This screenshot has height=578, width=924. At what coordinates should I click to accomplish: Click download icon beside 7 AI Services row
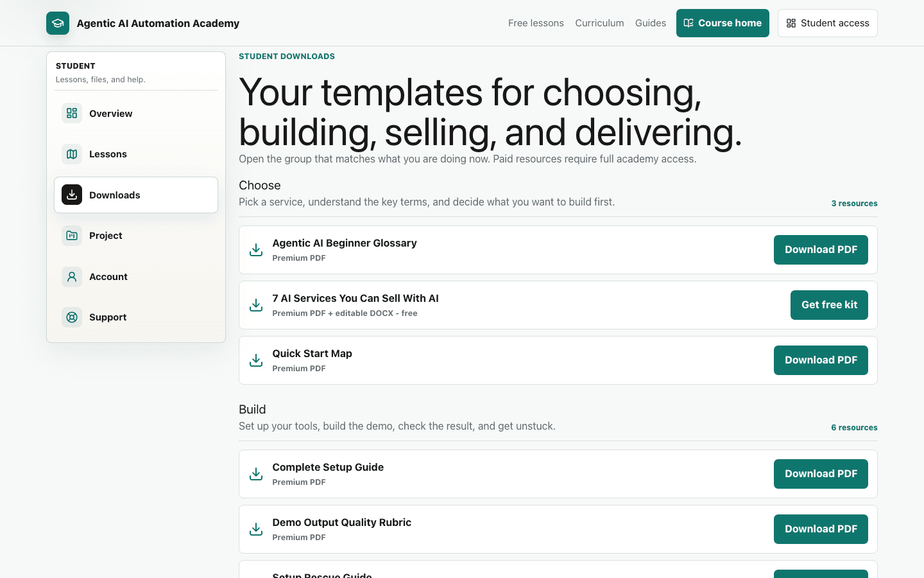[256, 305]
